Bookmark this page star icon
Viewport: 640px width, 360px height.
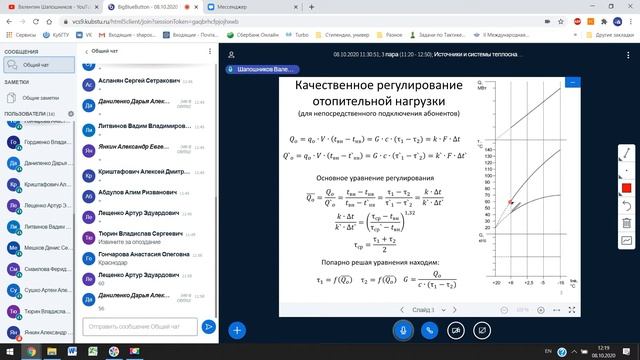coord(560,22)
